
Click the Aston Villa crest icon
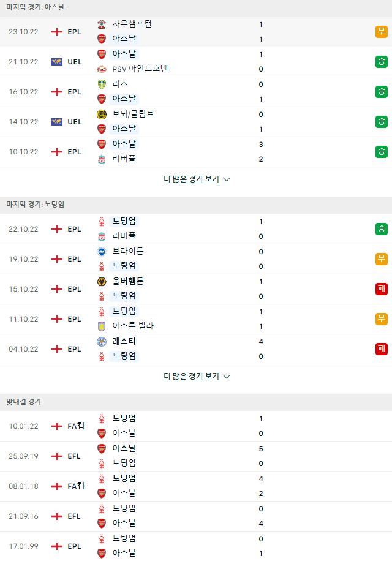click(x=102, y=326)
